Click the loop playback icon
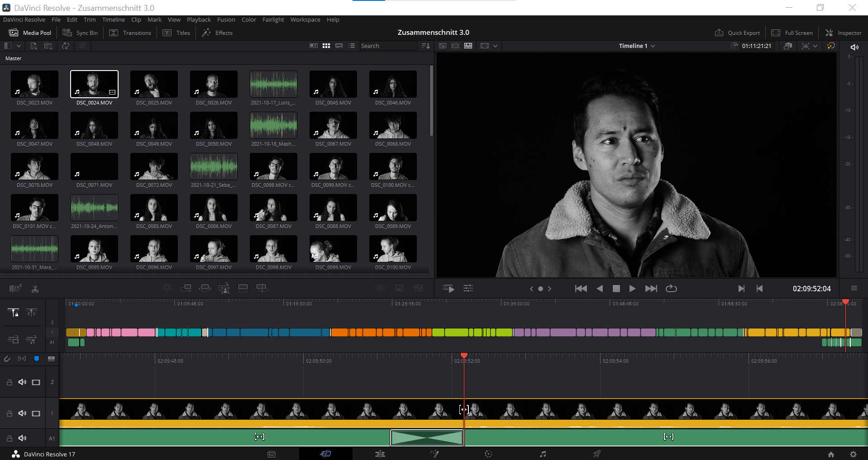Screen dimensions: 868x460 [671, 289]
